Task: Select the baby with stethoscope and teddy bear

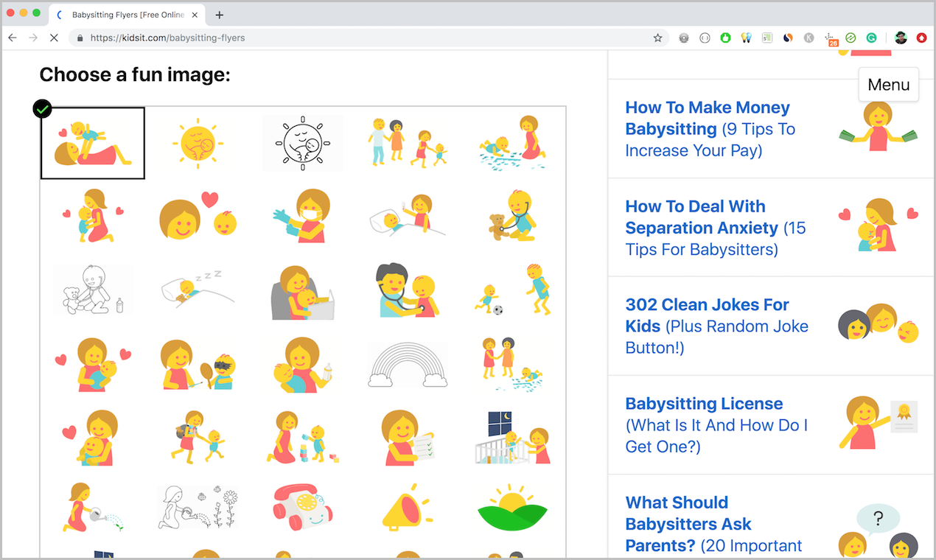Action: pos(513,215)
